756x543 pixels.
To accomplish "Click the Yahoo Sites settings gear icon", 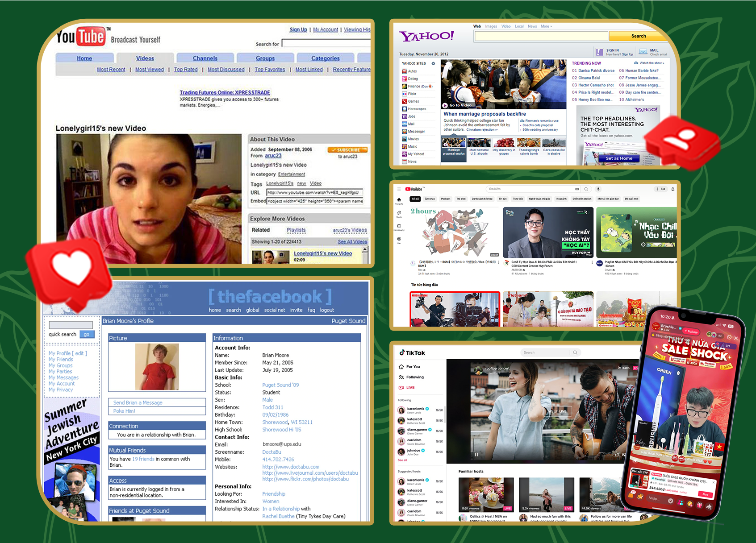I will [x=433, y=63].
